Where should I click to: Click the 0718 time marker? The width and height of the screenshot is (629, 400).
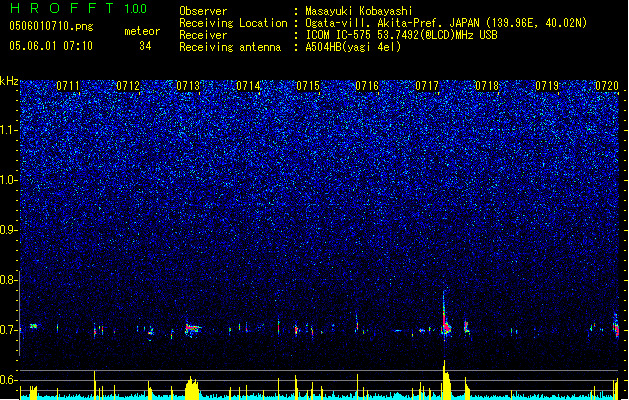tap(487, 86)
